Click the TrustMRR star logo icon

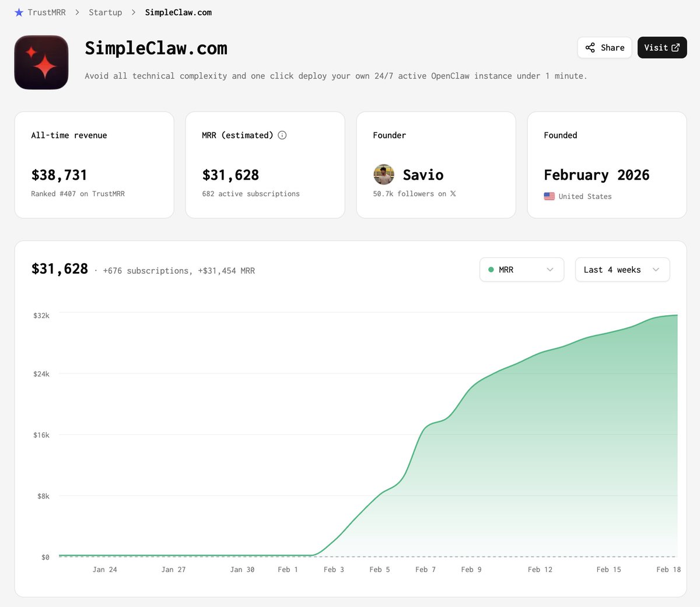coord(19,12)
